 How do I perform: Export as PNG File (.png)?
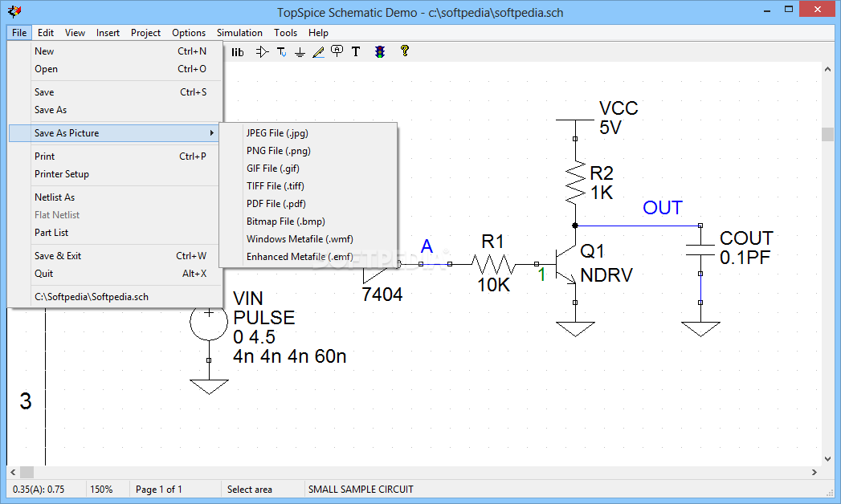(308, 151)
